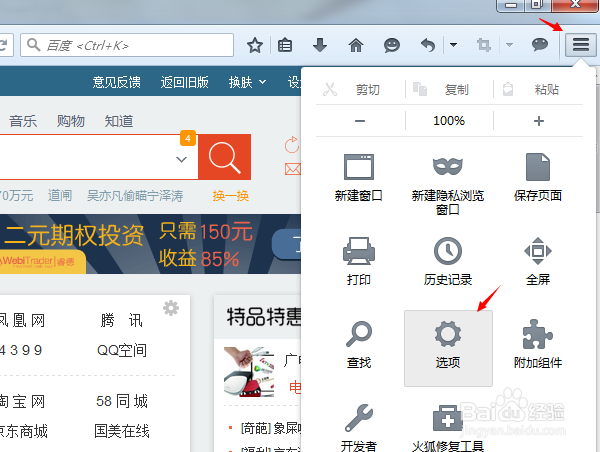Click 意见反馈 link in blue bar

[x=116, y=82]
